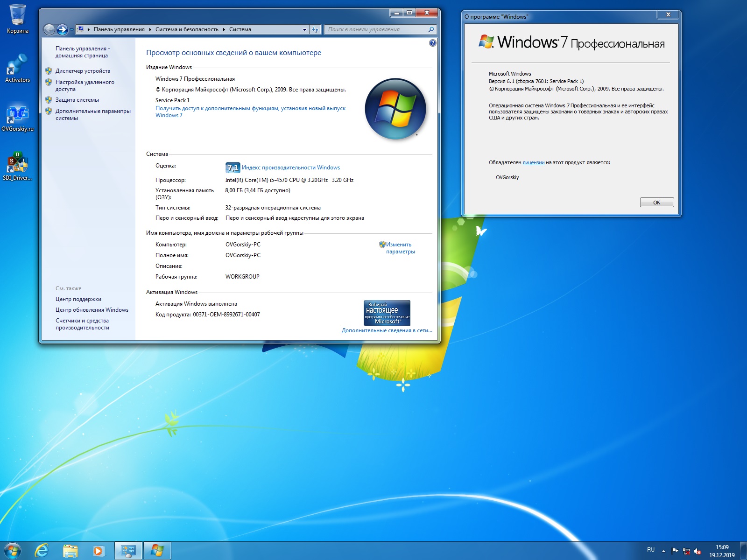This screenshot has width=747, height=560.
Task: Switch to the Control Panel taskbar button
Action: (x=128, y=551)
